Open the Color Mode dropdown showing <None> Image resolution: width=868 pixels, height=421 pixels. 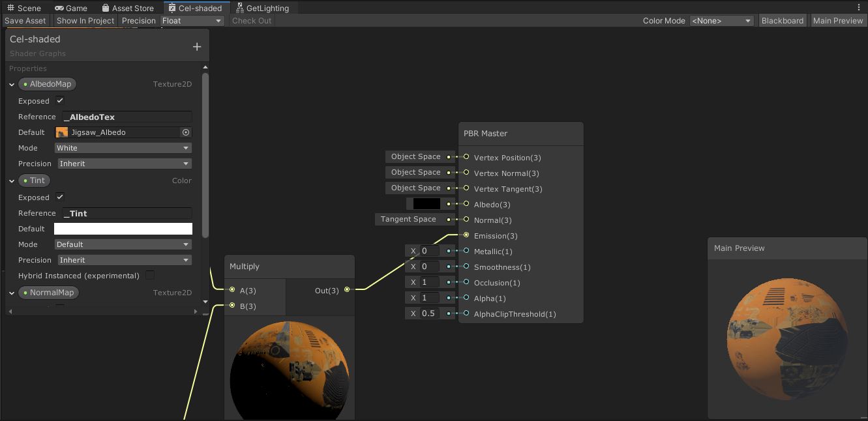click(721, 20)
